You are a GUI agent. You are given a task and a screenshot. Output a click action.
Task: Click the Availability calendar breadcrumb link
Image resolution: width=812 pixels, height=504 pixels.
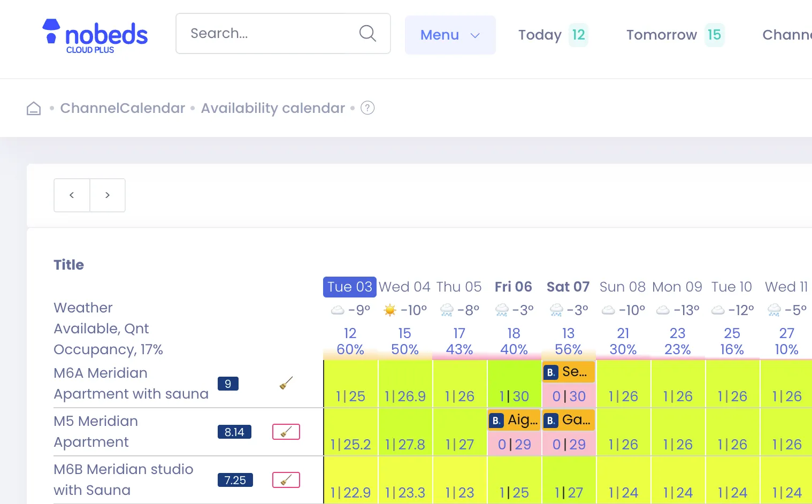(x=273, y=108)
